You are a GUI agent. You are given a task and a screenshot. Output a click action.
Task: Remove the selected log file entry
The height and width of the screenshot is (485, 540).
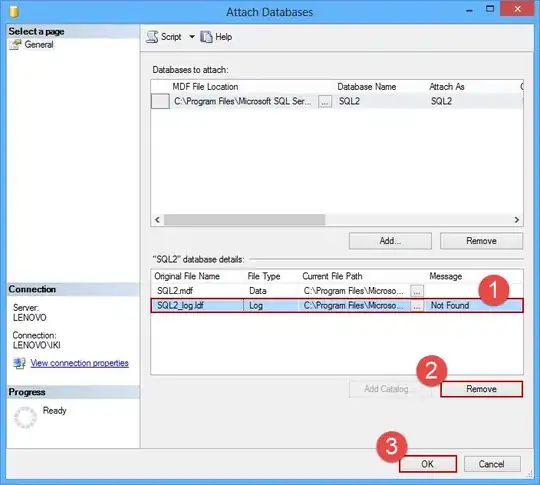click(481, 389)
